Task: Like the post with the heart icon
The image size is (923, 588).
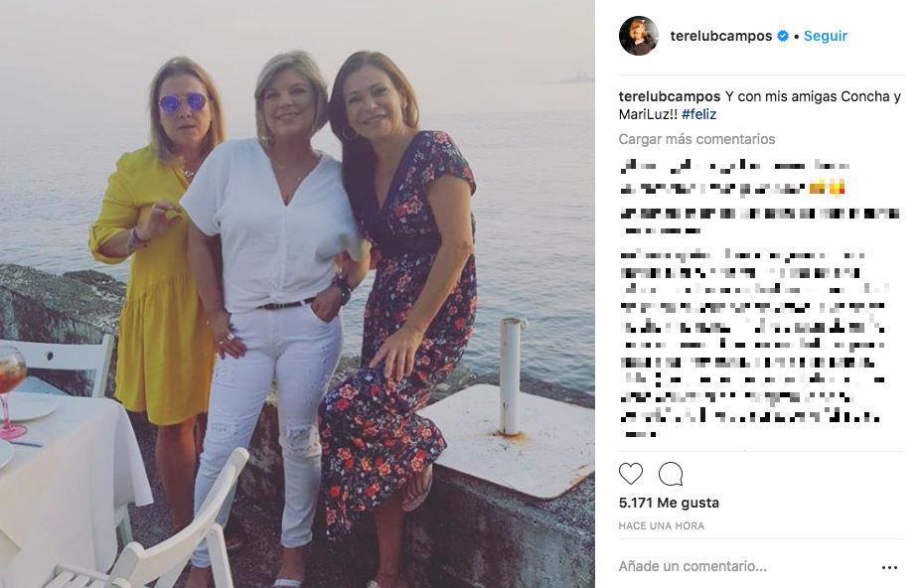Action: pyautogui.click(x=631, y=474)
